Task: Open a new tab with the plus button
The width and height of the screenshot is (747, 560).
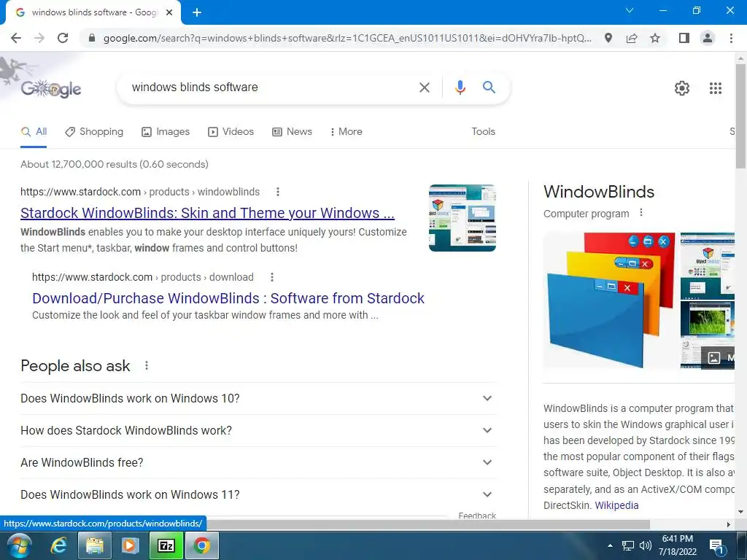Action: pos(197,12)
